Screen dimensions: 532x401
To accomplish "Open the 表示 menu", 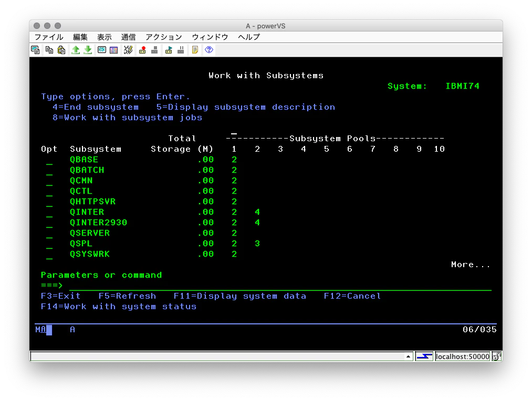I will (x=104, y=37).
